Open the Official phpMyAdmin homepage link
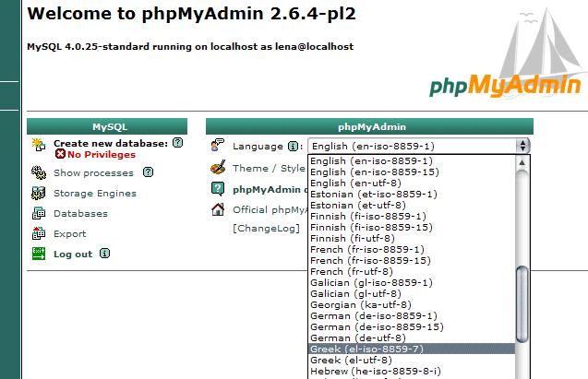The height and width of the screenshot is (379, 588). pos(270,209)
